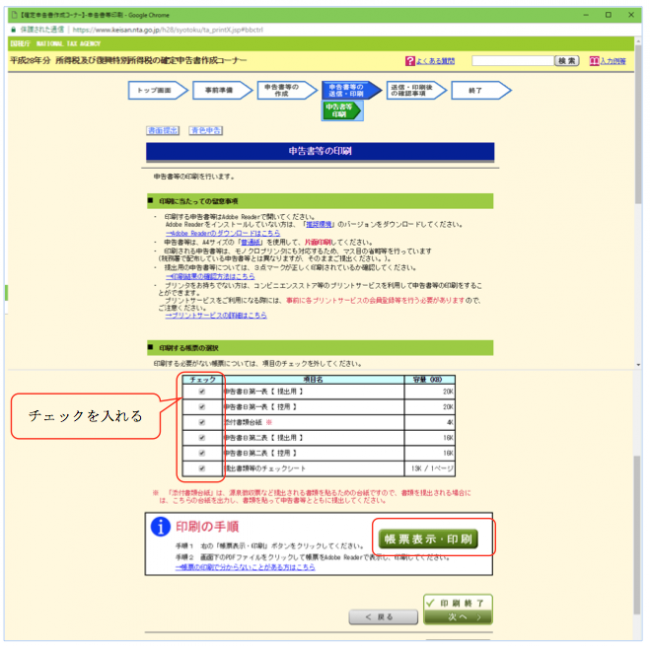The image size is (650, 646).
Task: Uncheck 提出書類等のチェックシート checkbox
Action: click(202, 467)
